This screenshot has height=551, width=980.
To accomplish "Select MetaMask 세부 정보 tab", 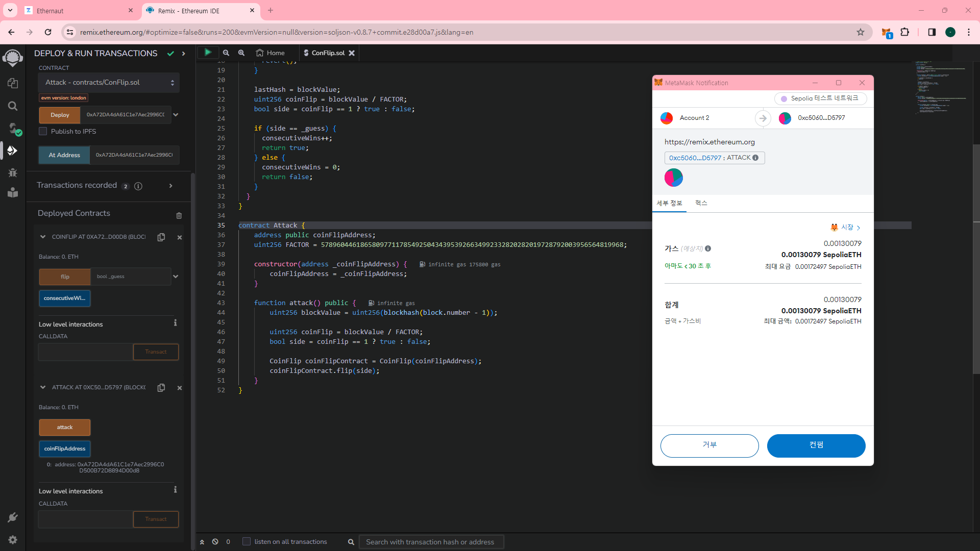I will coord(669,203).
